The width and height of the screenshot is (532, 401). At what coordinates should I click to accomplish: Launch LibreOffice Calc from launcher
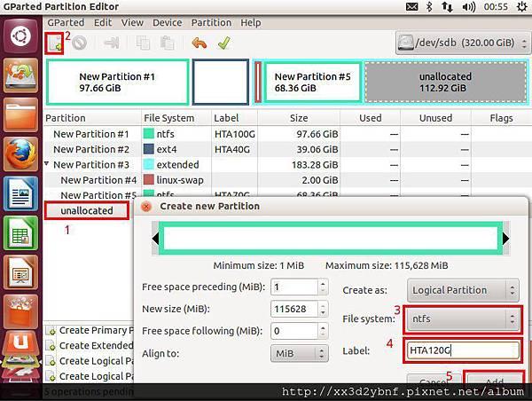20,233
